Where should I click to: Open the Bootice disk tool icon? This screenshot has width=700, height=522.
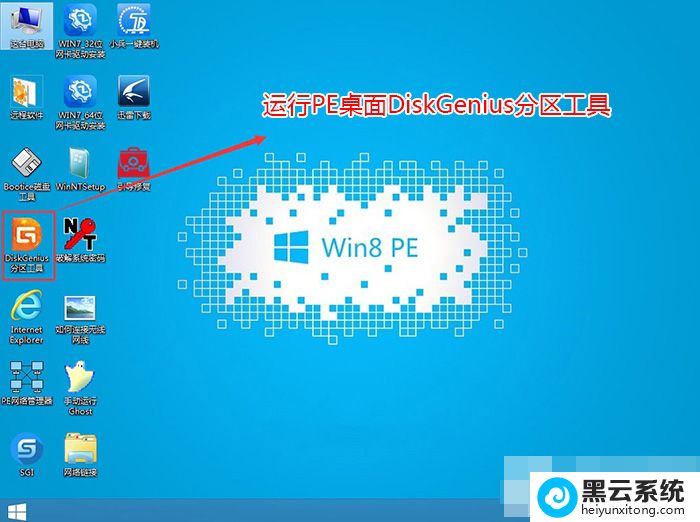coord(26,163)
